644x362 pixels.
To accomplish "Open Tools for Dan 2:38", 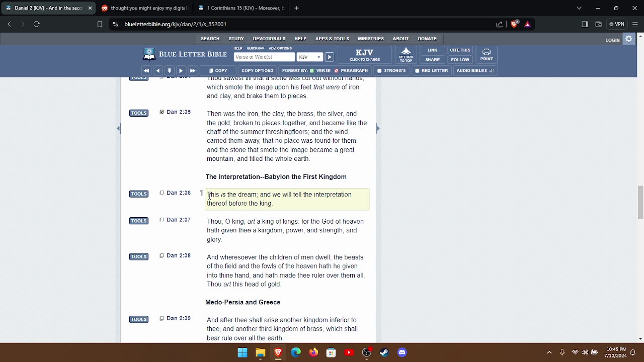I will click(x=139, y=257).
